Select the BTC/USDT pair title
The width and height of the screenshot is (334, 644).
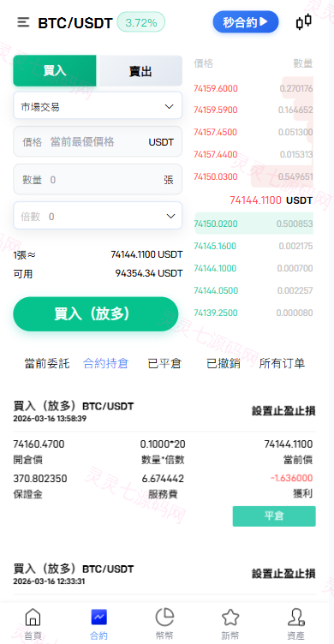tap(75, 23)
